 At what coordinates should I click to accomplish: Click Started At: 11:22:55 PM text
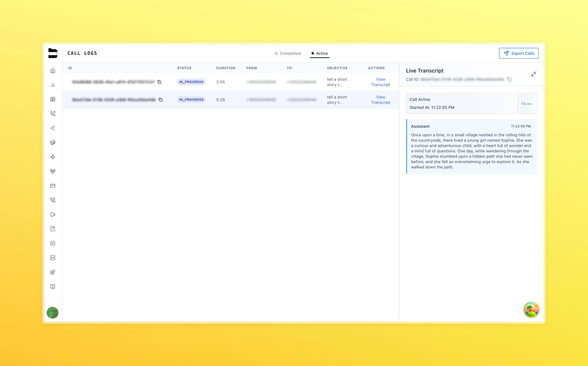click(x=432, y=108)
